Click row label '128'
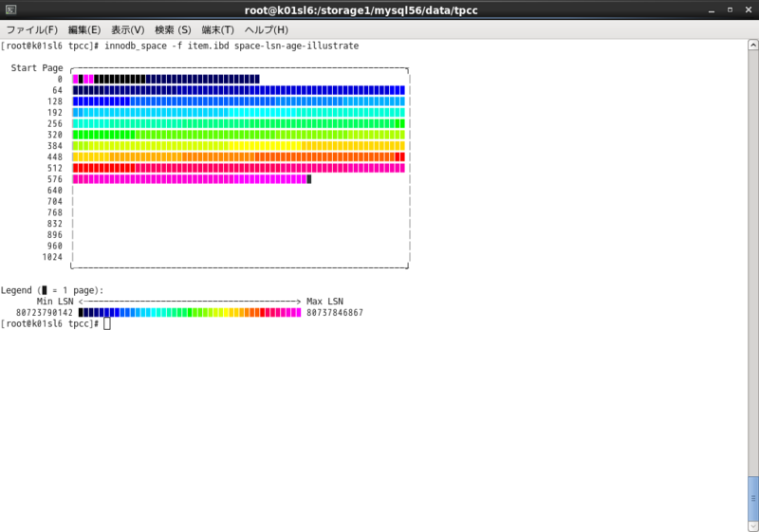This screenshot has width=759, height=532. click(x=55, y=101)
